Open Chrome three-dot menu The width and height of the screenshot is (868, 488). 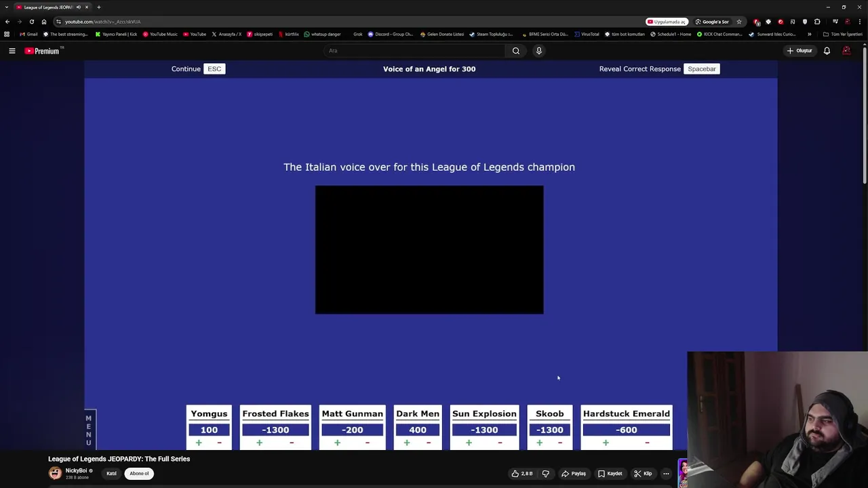coord(860,22)
